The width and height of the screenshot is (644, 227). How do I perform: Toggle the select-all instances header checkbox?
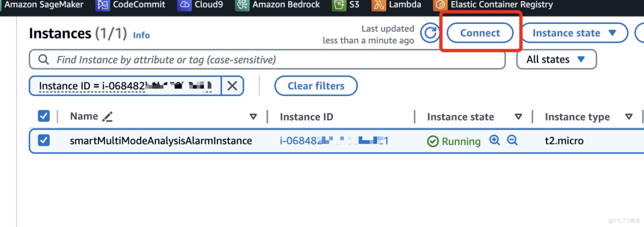pyautogui.click(x=44, y=116)
